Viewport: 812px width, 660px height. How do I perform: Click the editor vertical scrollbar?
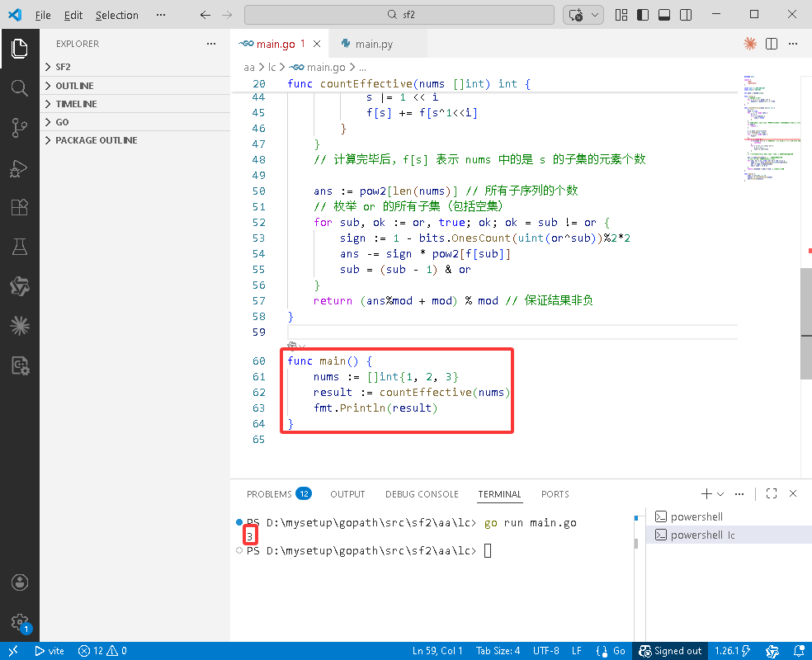coord(806,323)
